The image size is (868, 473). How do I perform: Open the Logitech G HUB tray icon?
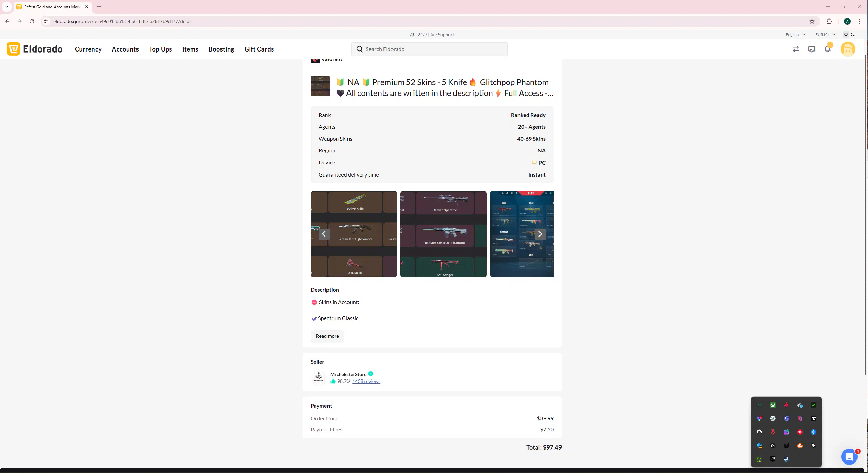pos(772,446)
